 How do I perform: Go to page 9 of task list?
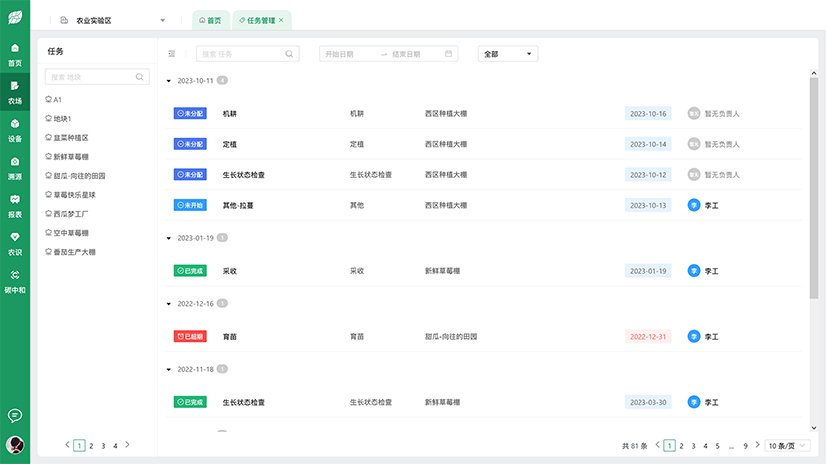(745, 445)
